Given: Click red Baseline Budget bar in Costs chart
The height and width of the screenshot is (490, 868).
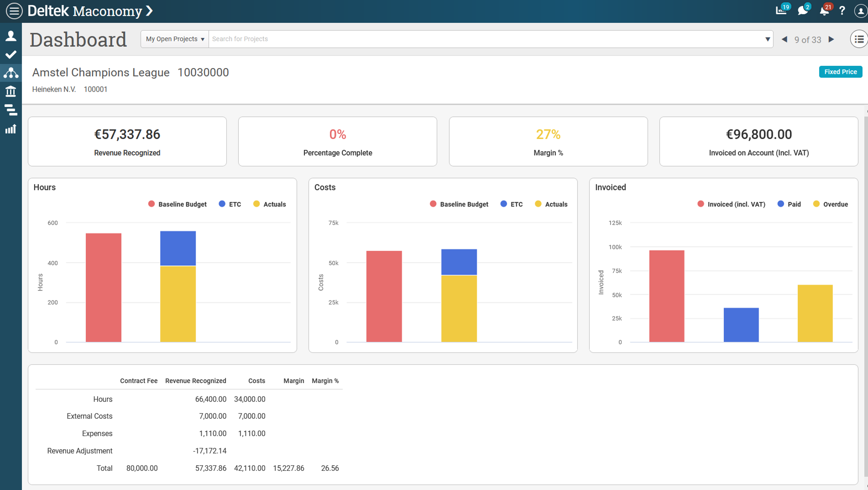Looking at the screenshot, I should 384,296.
